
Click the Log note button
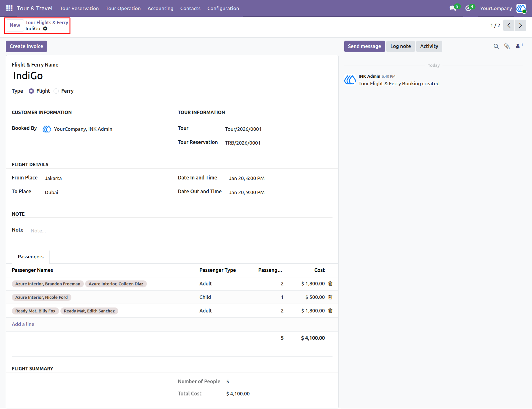(400, 46)
